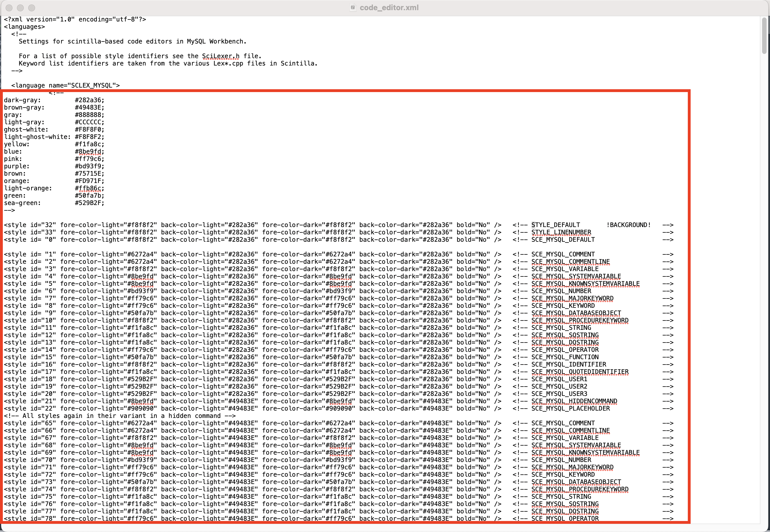Image resolution: width=770 pixels, height=532 pixels.
Task: Click SCE_MYSQL_HIDDENCOMMAND comment label
Action: 574,401
